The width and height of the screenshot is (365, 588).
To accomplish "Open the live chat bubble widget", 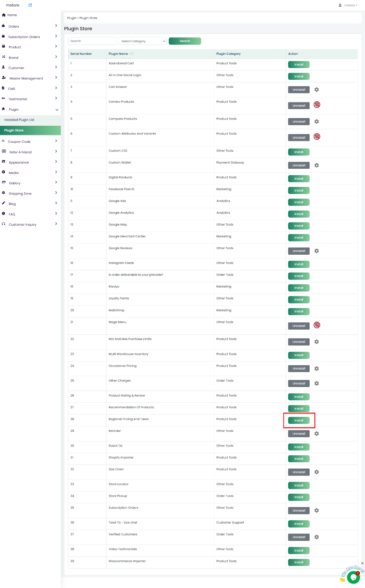I will click(353, 577).
